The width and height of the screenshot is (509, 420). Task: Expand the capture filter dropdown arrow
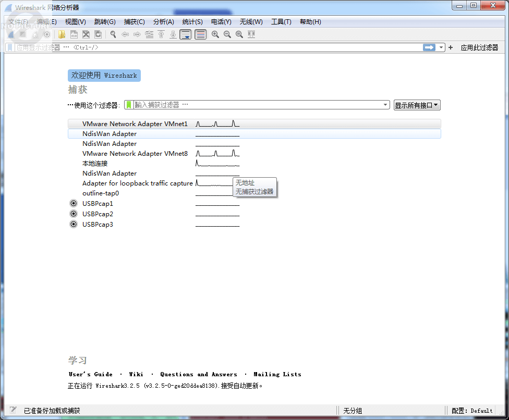click(385, 105)
